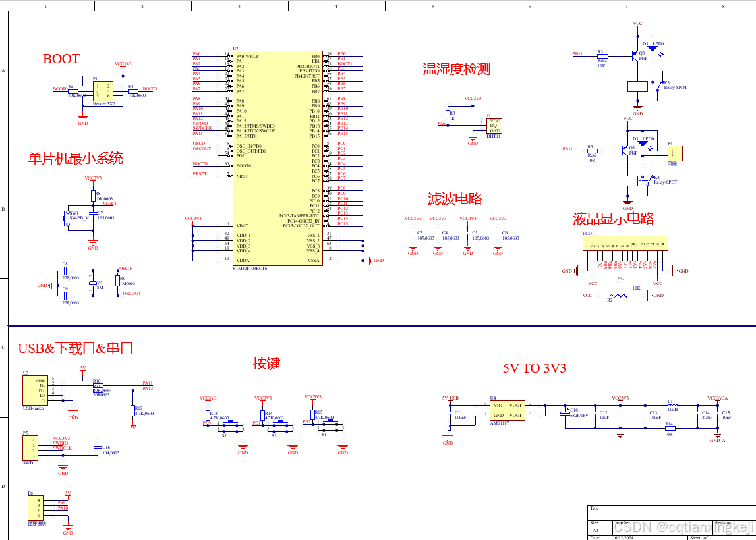Select the DHT11 J1 connector
756x540 pixels.
pos(494,126)
